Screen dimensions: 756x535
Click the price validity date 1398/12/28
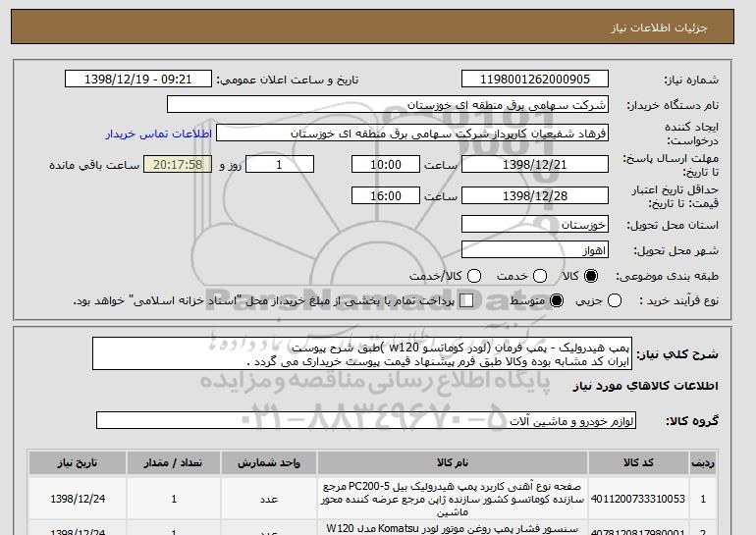pos(535,195)
